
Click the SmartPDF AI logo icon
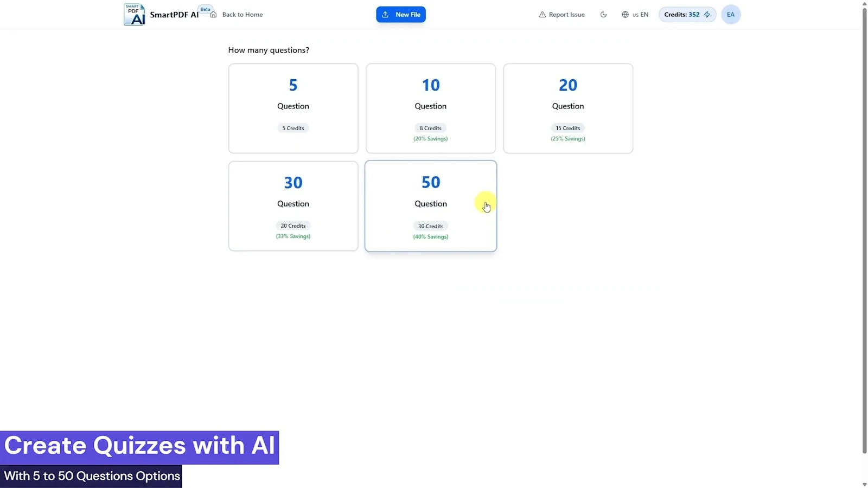click(x=134, y=15)
